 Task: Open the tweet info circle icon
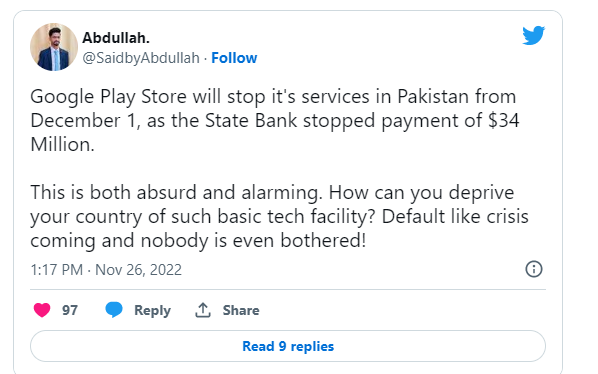[534, 269]
